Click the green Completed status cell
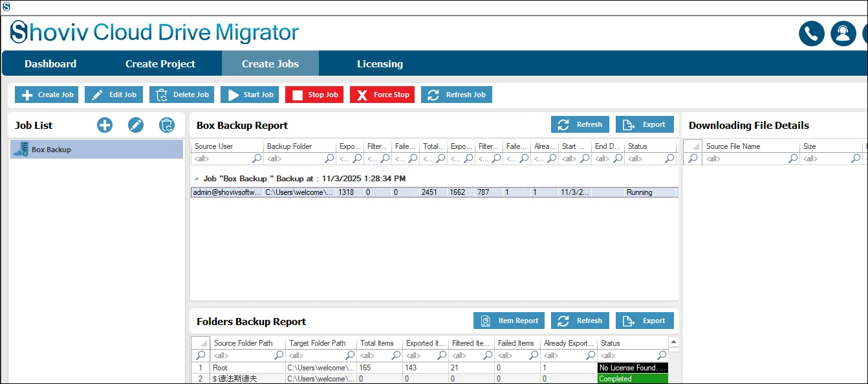 633,379
